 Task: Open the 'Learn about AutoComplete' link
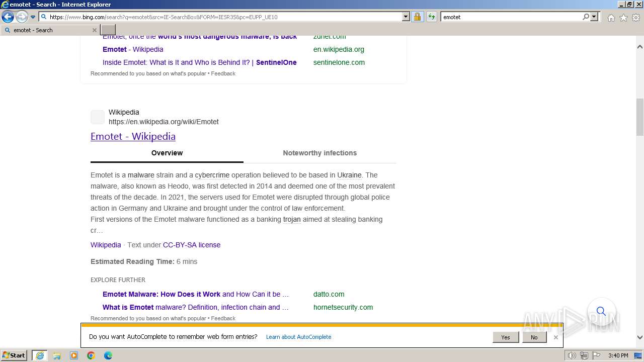[298, 337]
